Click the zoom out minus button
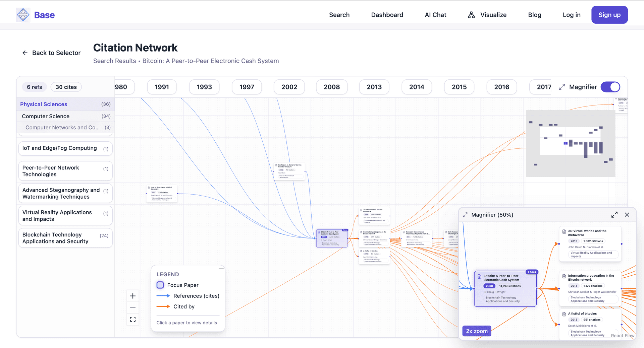 click(133, 307)
